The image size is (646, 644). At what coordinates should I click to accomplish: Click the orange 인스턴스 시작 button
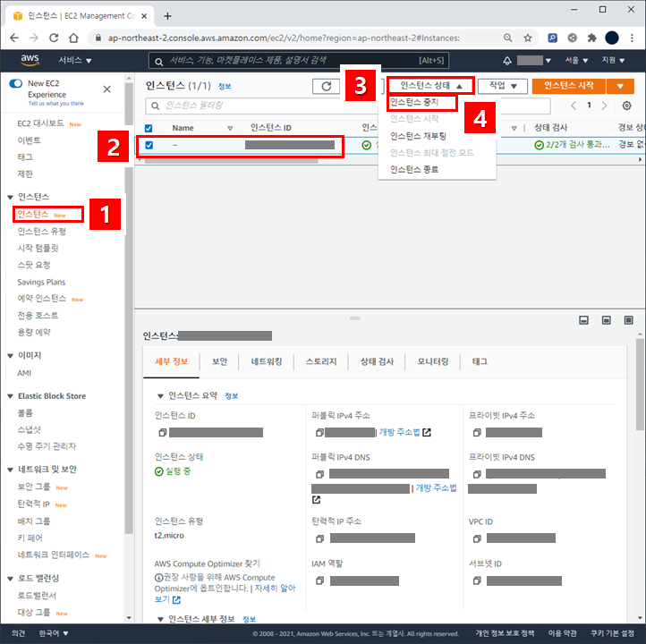click(x=569, y=86)
